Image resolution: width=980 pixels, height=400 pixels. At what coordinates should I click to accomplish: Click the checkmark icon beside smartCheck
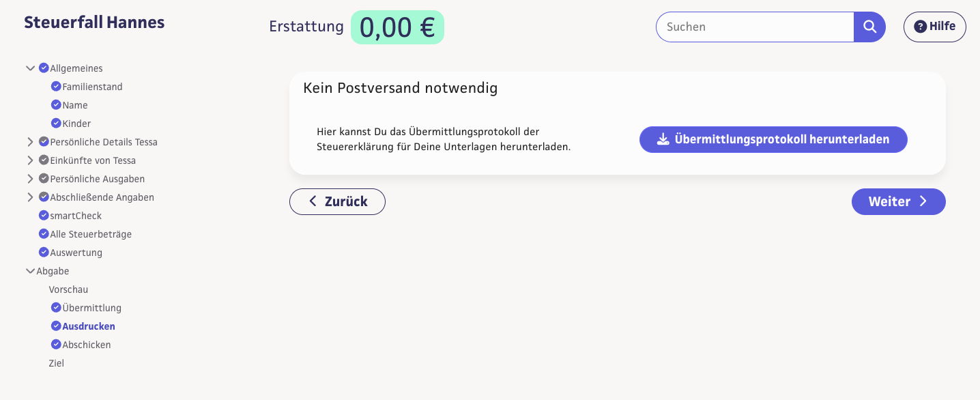44,216
